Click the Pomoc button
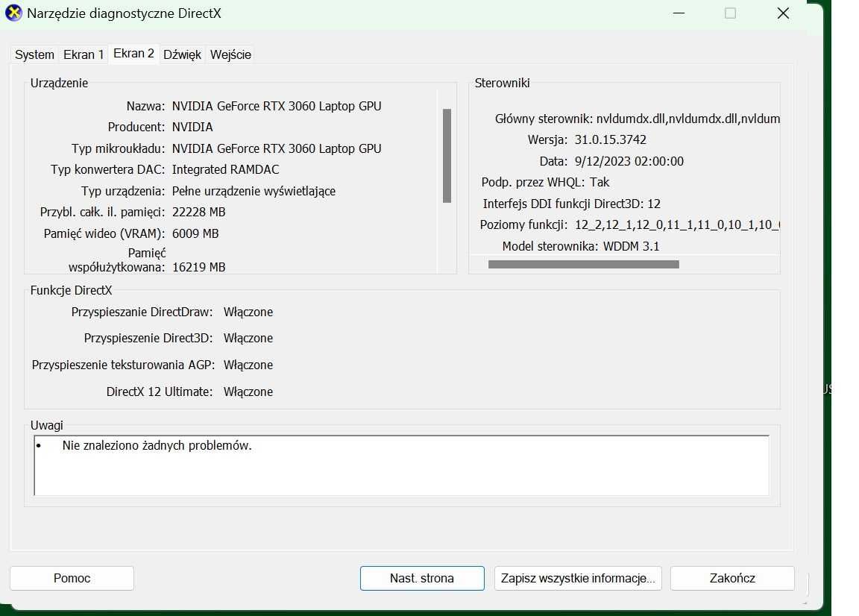This screenshot has height=616, width=859. (x=72, y=578)
